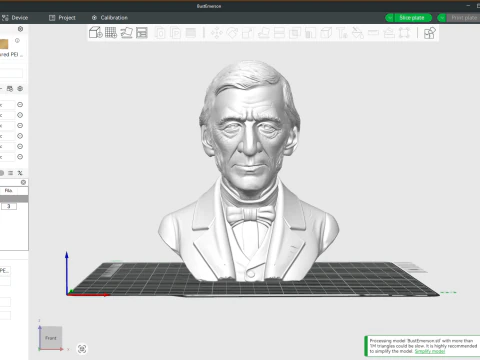Screen dimensions: 480x360
Task: Select the Support painting tool
Action: pos(310,33)
